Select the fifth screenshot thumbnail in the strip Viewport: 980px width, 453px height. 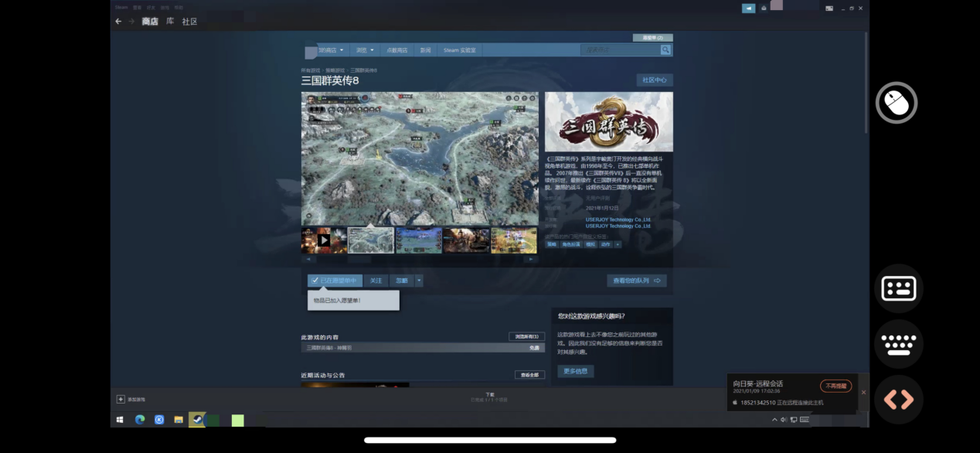coord(514,240)
